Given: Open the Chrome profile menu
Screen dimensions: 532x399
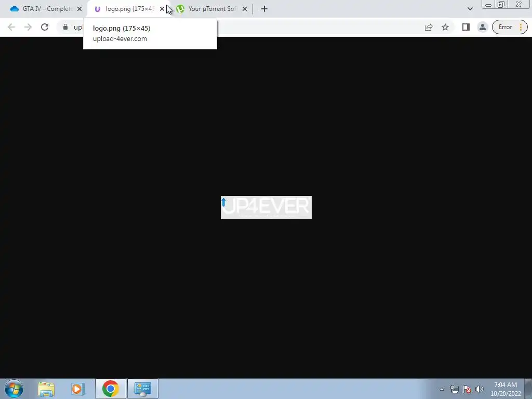Looking at the screenshot, I should click(x=483, y=27).
